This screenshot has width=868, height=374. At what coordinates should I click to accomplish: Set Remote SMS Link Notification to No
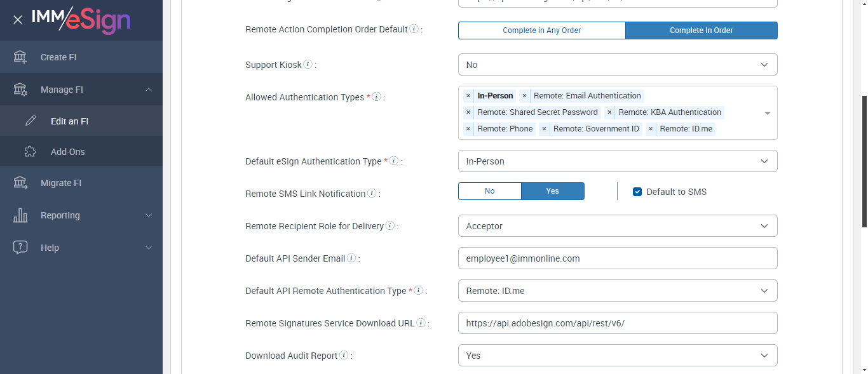coord(490,191)
